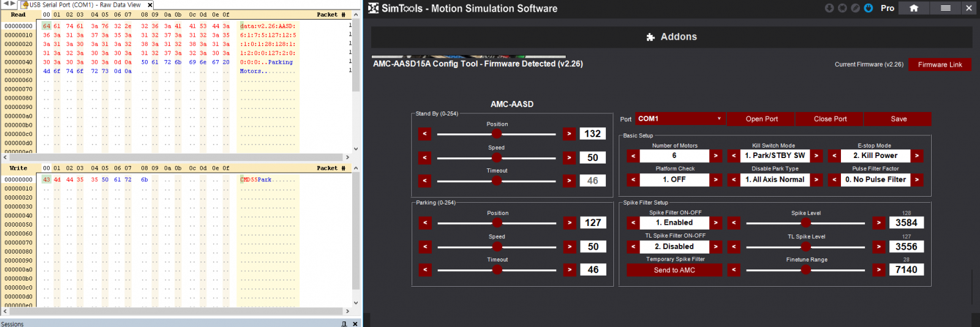Increase Parking Position value

[570, 223]
